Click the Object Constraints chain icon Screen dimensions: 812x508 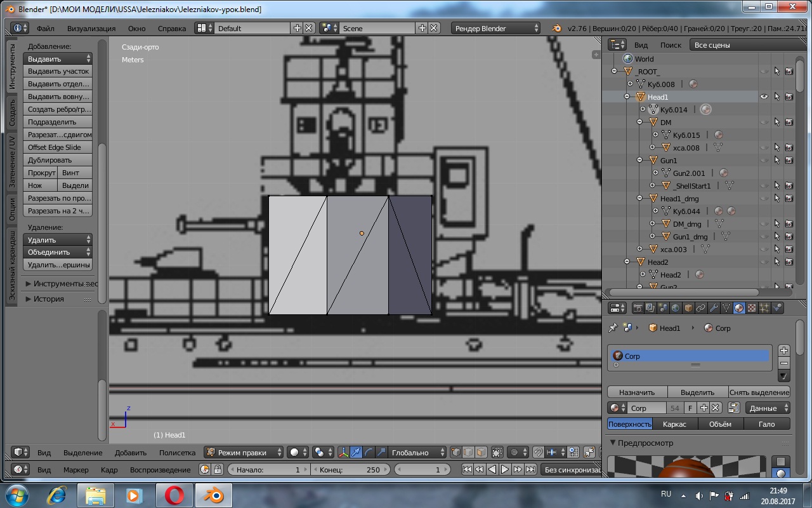pyautogui.click(x=701, y=308)
